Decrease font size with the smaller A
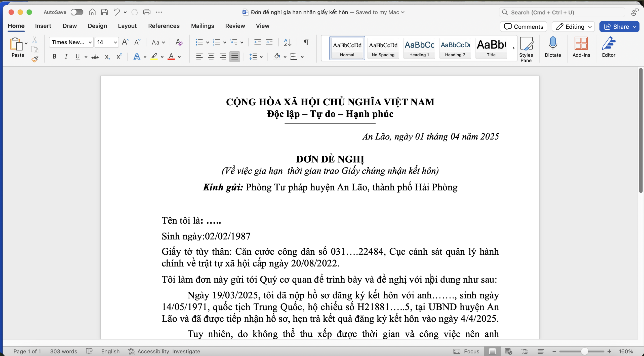 coord(137,42)
